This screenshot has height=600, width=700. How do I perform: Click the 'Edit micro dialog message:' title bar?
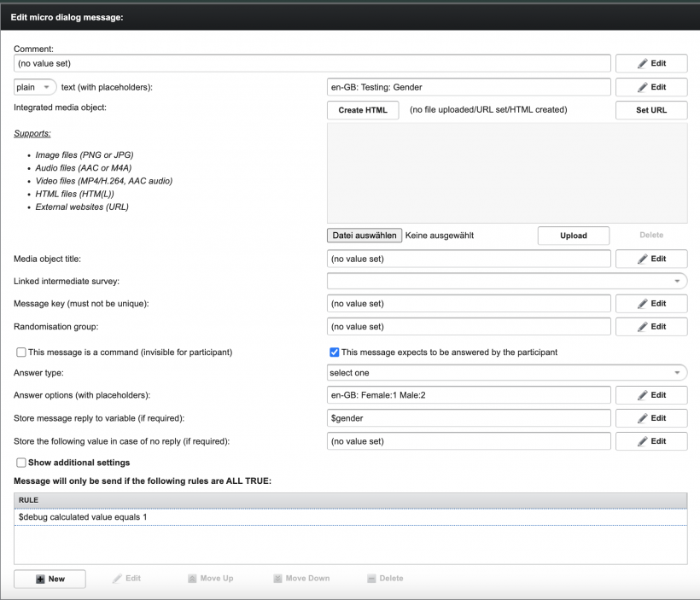[x=351, y=17]
